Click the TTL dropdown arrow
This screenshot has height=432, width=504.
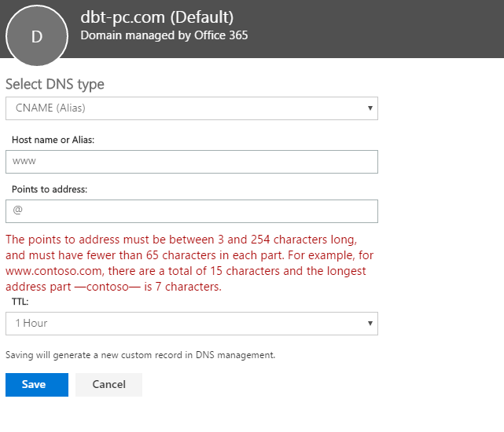tap(370, 324)
